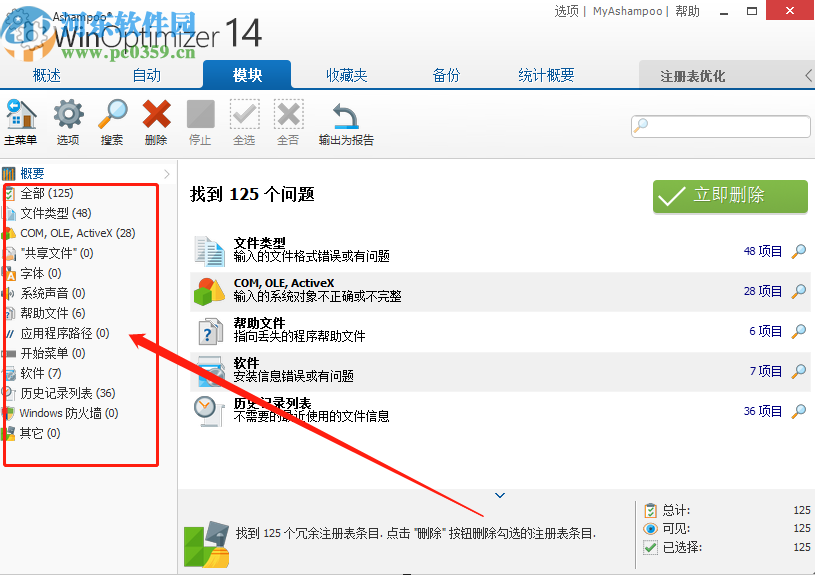Deselect all with 全否 icon

coord(288,114)
